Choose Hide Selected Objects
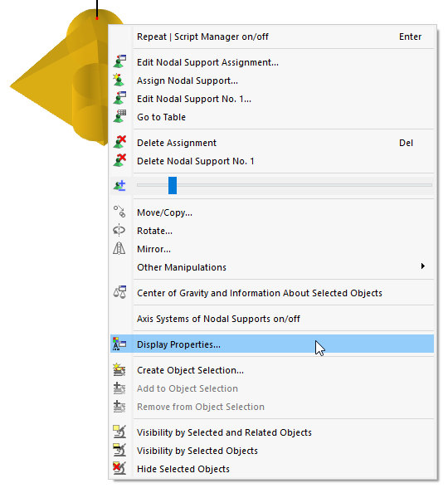The width and height of the screenshot is (448, 488). pyautogui.click(x=272, y=469)
